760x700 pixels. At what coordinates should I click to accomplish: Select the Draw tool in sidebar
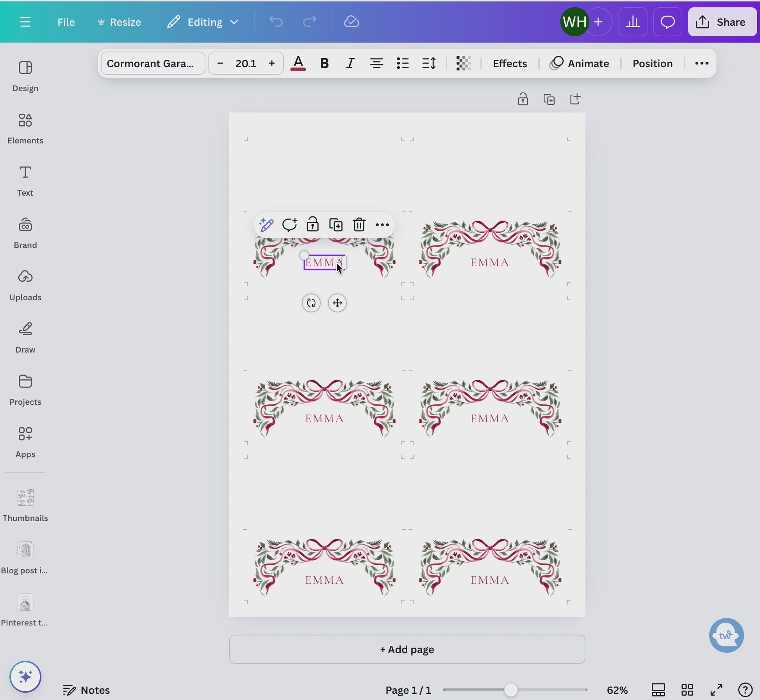[25, 337]
